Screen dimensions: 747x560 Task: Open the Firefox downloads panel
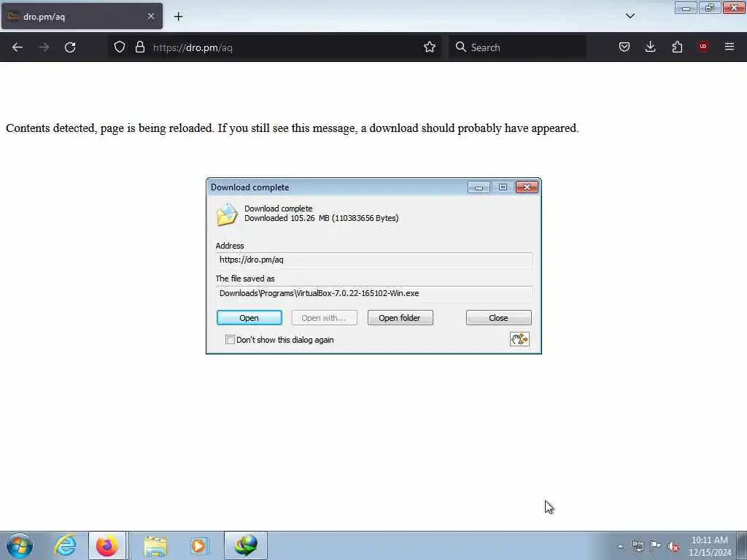click(x=650, y=47)
